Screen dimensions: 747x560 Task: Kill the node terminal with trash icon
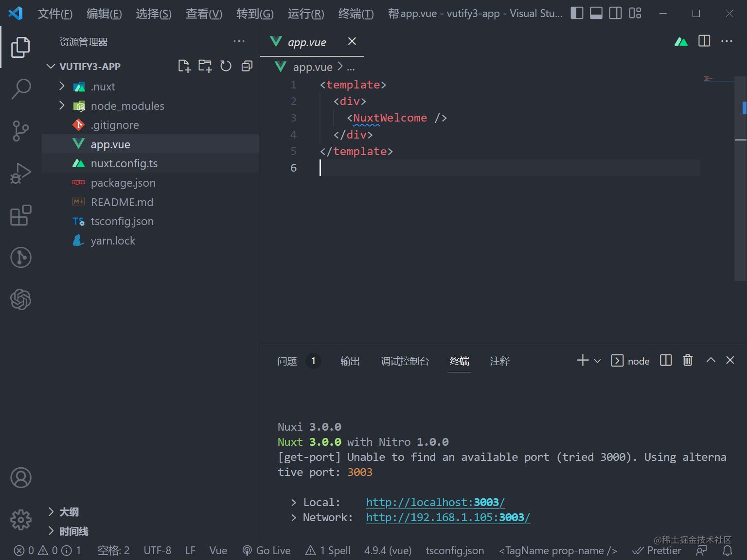click(x=688, y=360)
